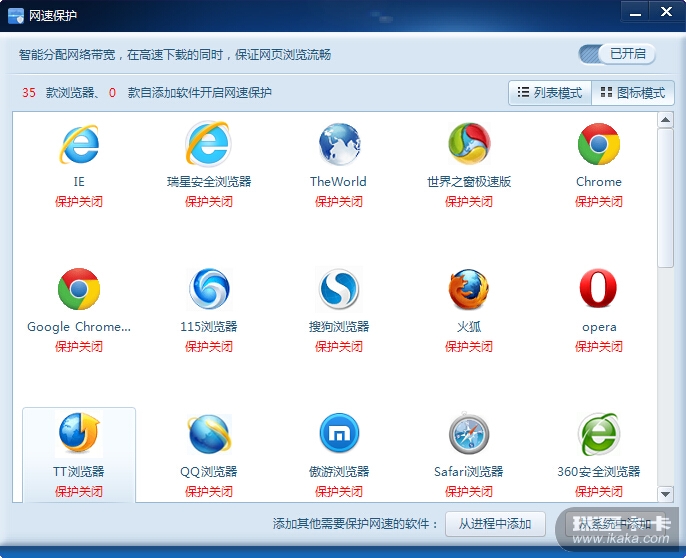The height and width of the screenshot is (558, 686).
Task: Select the 瑞星安全浏览器 icon
Action: [x=208, y=144]
